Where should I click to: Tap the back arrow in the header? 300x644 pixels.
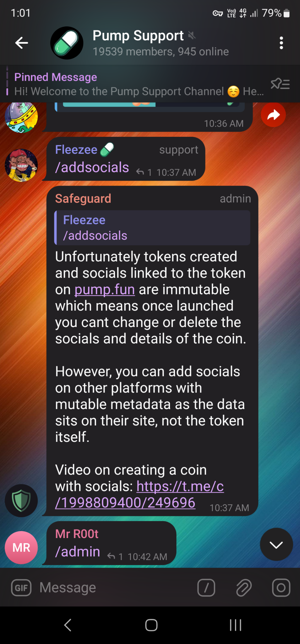point(22,43)
